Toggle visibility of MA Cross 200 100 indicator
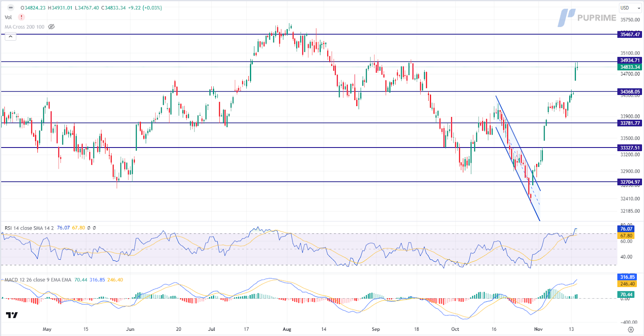This screenshot has height=336, width=644. pyautogui.click(x=51, y=27)
